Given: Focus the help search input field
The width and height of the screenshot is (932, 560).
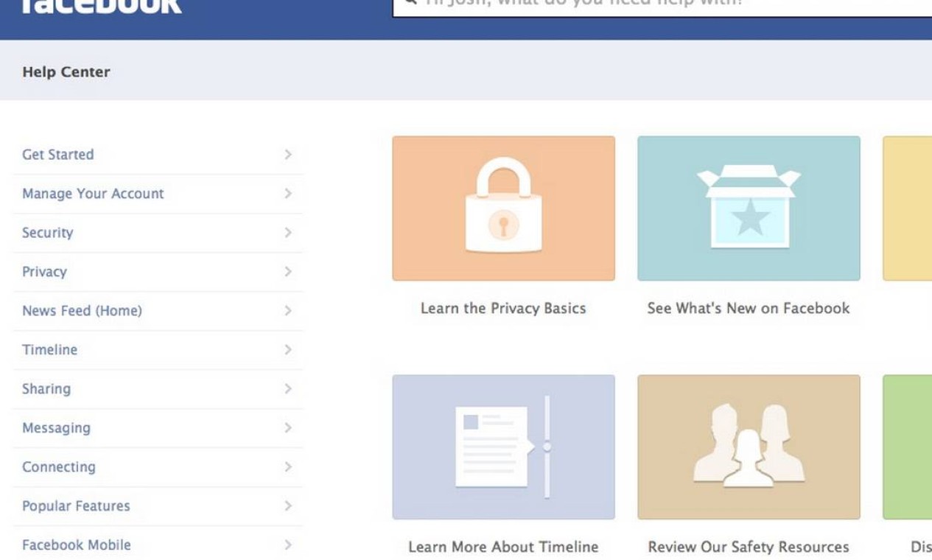Looking at the screenshot, I should click(x=663, y=4).
